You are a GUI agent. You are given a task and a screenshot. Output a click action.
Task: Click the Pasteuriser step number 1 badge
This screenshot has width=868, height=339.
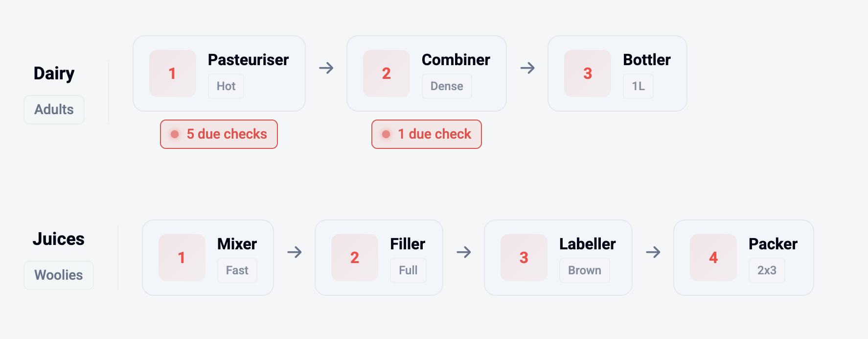coord(172,73)
